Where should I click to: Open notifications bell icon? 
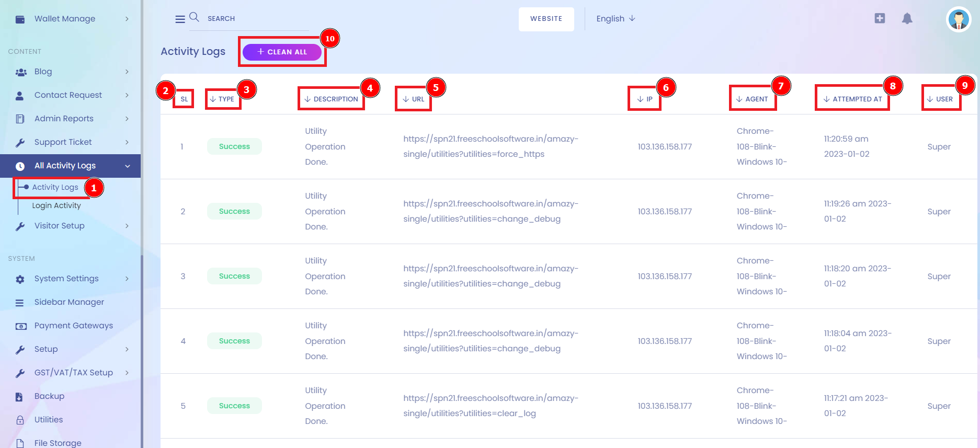click(x=907, y=19)
